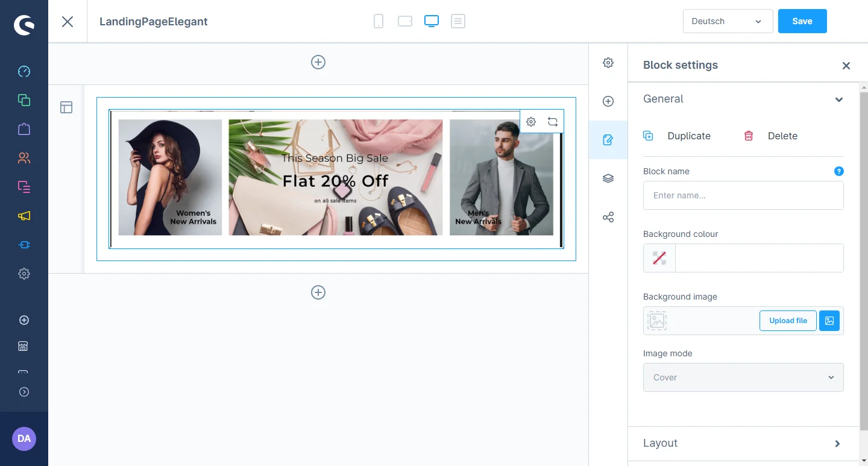Viewport: 868px width, 466px height.
Task: Collapse the General section
Action: (x=838, y=99)
